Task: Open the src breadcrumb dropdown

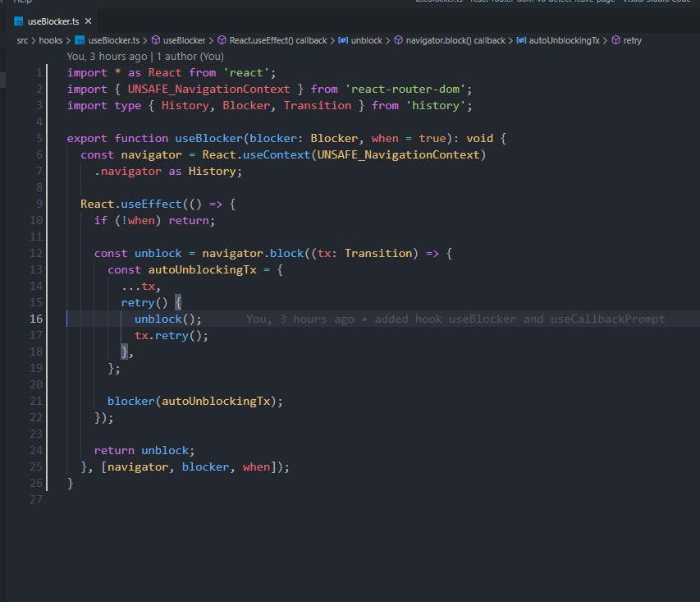Action: pos(22,39)
